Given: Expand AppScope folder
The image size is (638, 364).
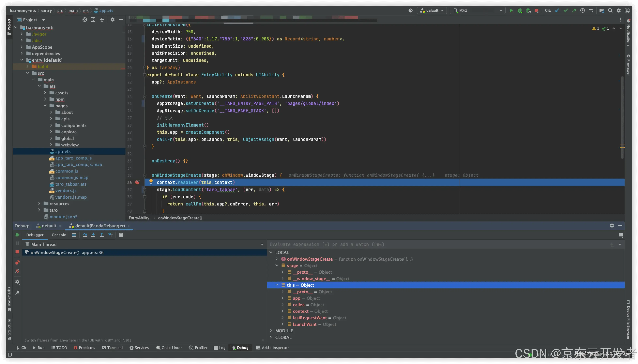Looking at the screenshot, I should tap(22, 47).
